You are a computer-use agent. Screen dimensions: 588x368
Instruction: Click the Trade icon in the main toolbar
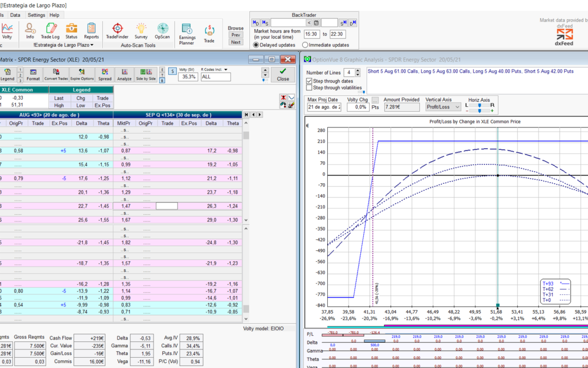209,34
